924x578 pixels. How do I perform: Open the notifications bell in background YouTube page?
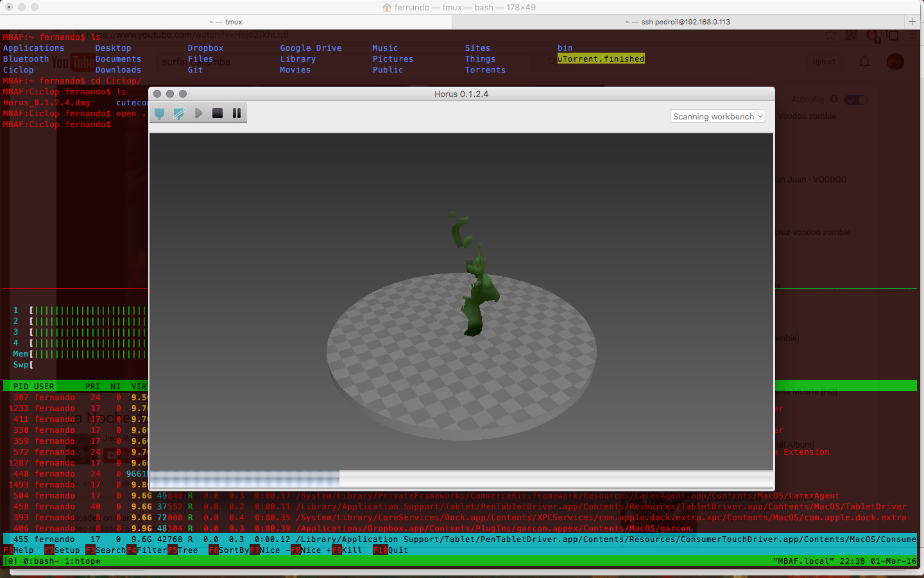[864, 62]
